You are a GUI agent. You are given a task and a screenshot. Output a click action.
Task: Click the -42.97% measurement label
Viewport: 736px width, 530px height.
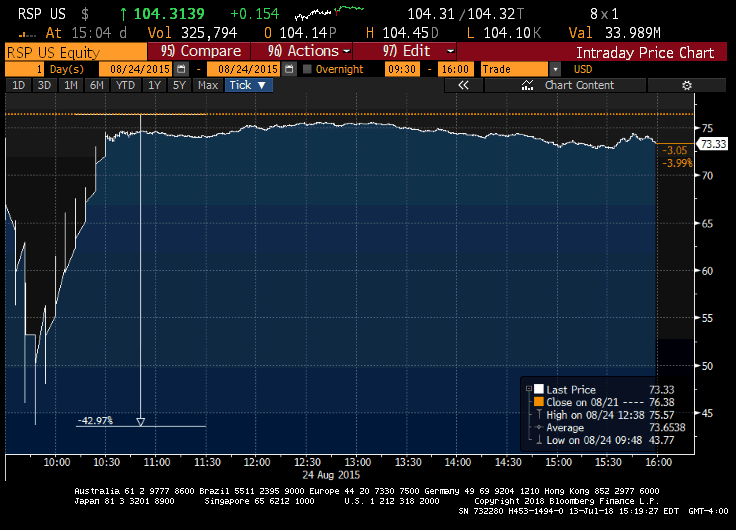(95, 420)
